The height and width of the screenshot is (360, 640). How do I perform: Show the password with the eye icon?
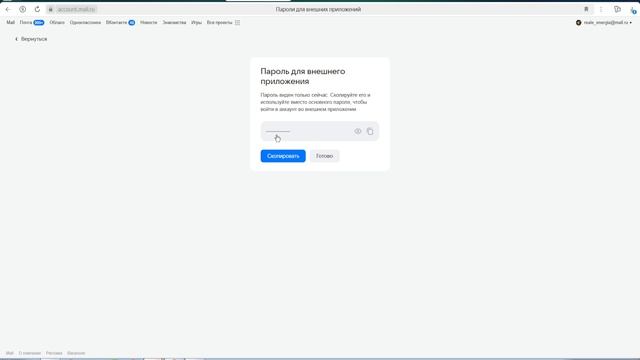click(358, 131)
